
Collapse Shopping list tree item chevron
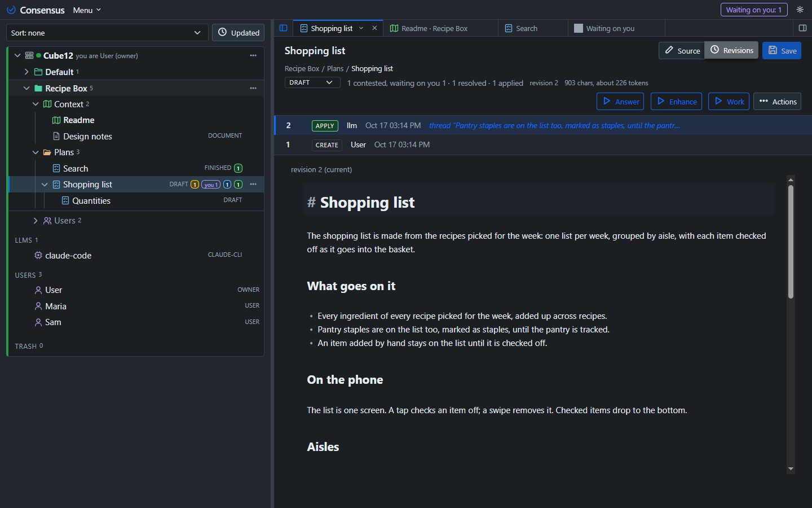click(45, 185)
